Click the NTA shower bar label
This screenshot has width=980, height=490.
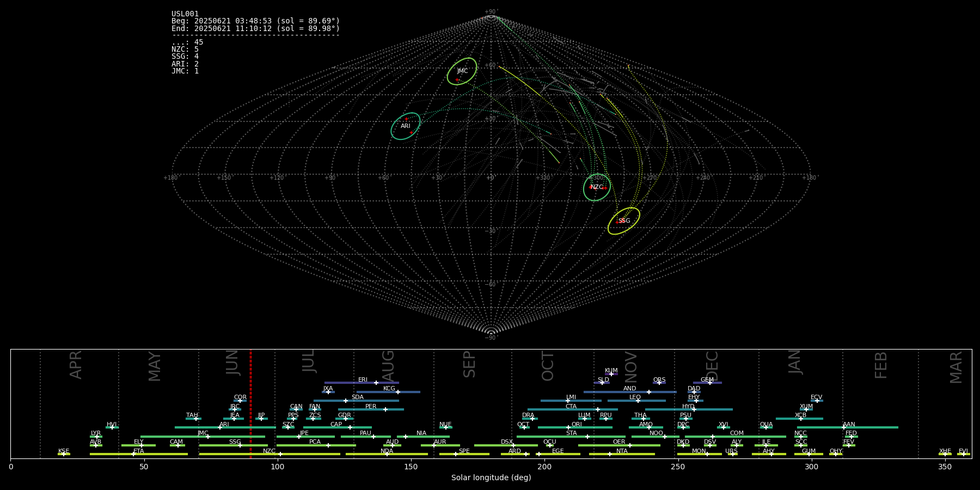pyautogui.click(x=622, y=451)
